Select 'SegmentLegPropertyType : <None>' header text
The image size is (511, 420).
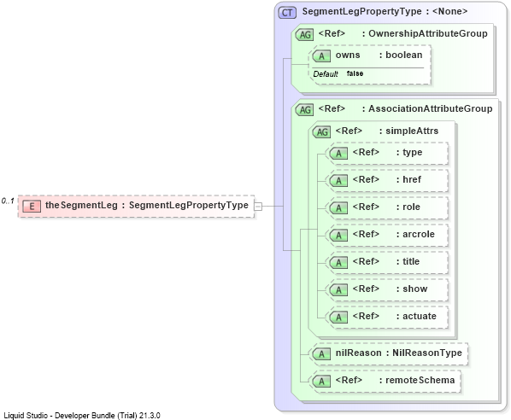coord(385,11)
